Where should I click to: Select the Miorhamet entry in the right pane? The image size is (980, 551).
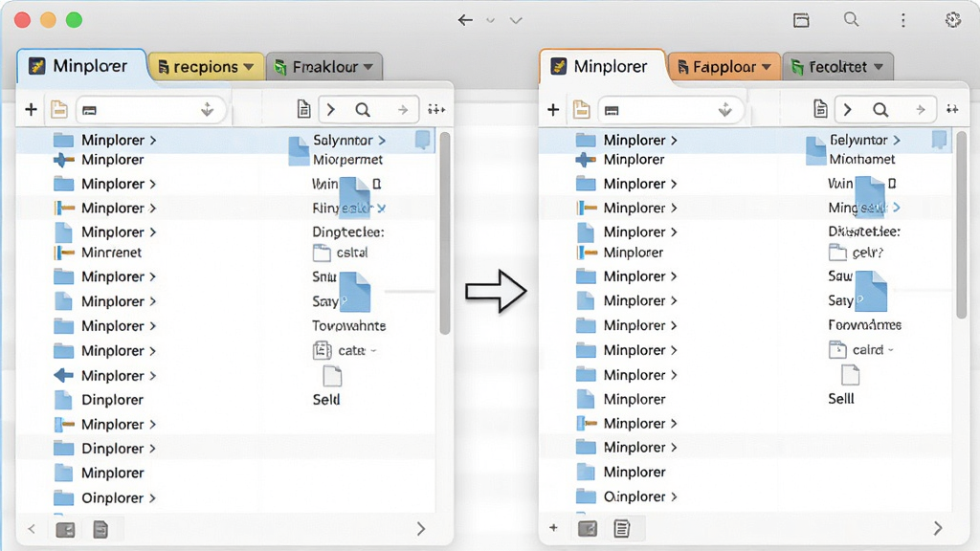click(x=862, y=160)
